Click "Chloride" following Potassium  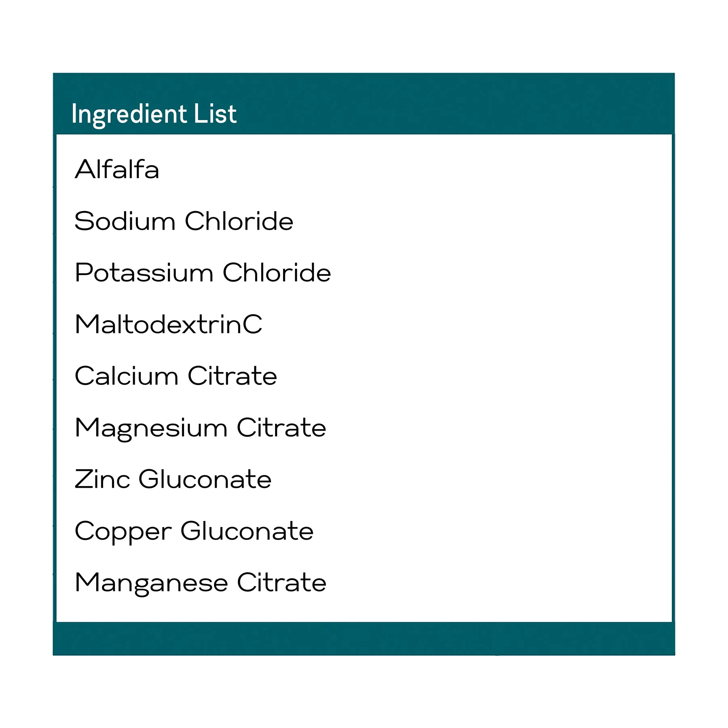pos(277,273)
